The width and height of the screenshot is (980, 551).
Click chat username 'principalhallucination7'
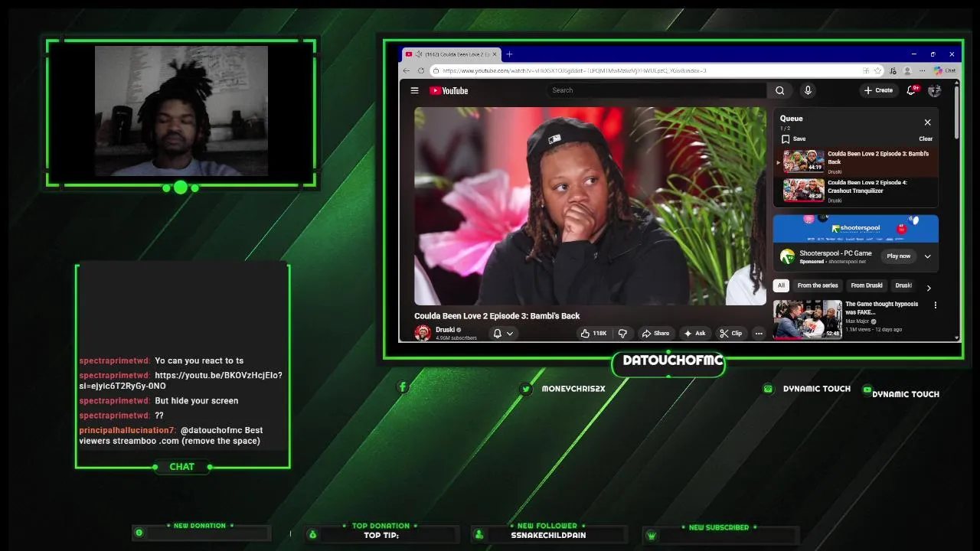pos(127,430)
